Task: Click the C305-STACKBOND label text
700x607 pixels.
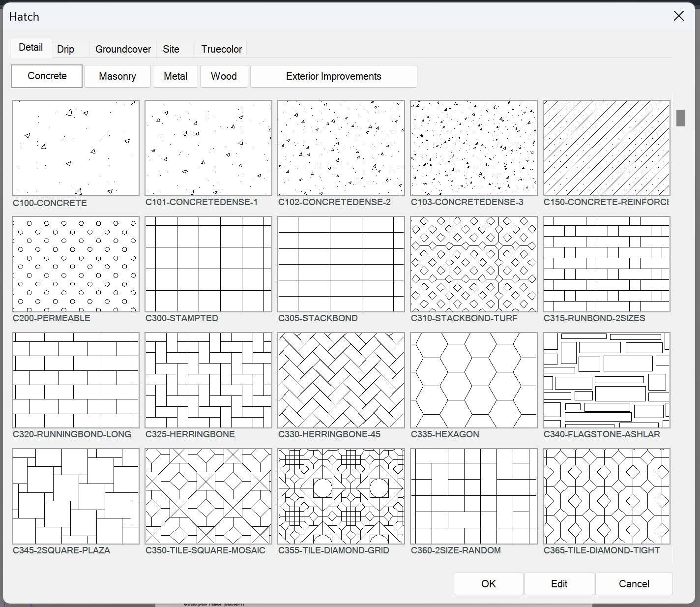Action: [x=318, y=318]
